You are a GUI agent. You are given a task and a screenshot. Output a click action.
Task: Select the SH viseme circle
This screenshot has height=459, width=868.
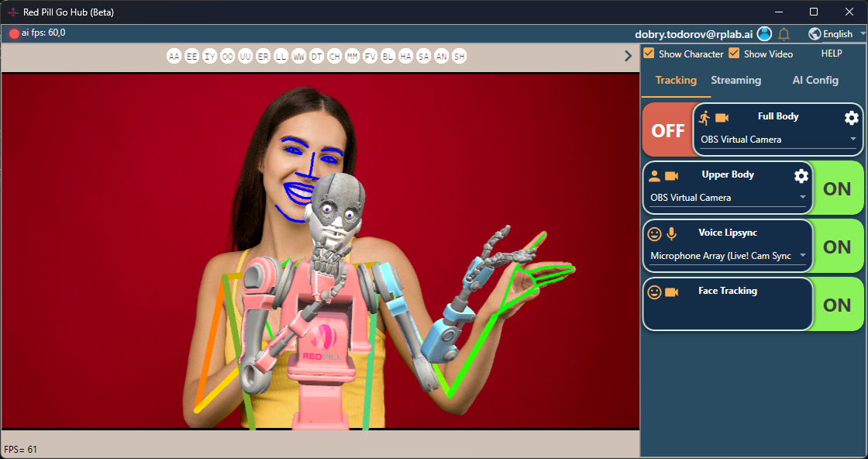[x=459, y=57]
